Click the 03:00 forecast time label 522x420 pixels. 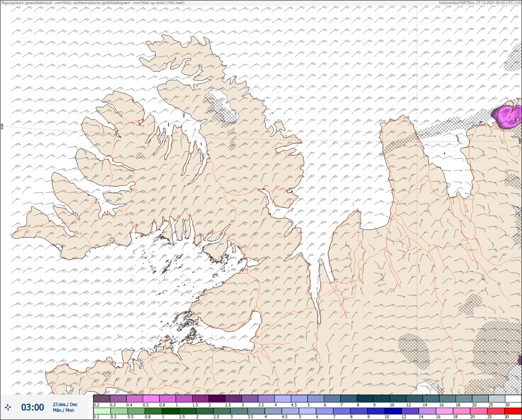[x=33, y=407]
